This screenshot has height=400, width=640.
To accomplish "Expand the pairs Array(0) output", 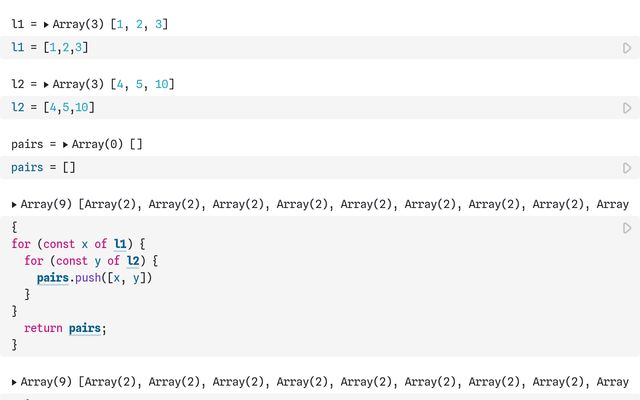I will (65, 145).
